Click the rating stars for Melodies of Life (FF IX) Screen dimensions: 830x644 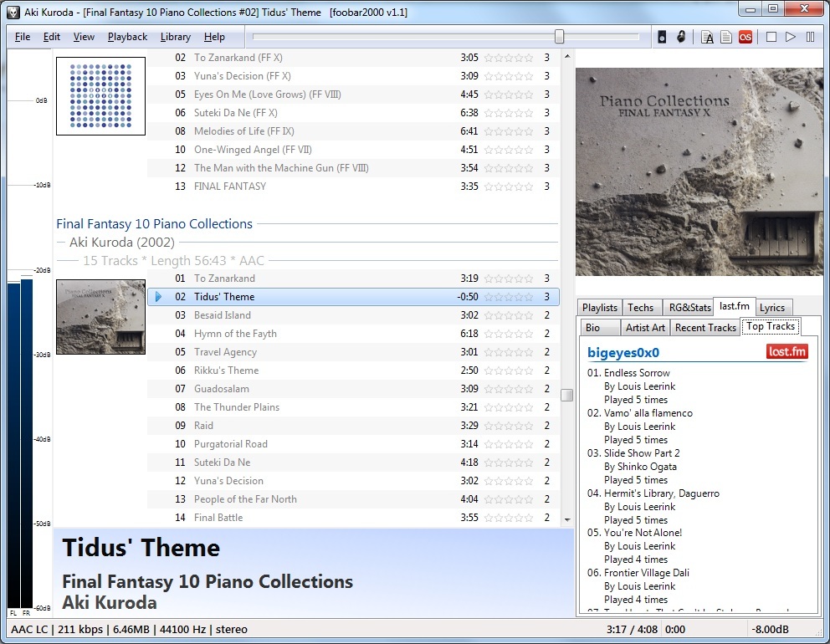(x=509, y=131)
